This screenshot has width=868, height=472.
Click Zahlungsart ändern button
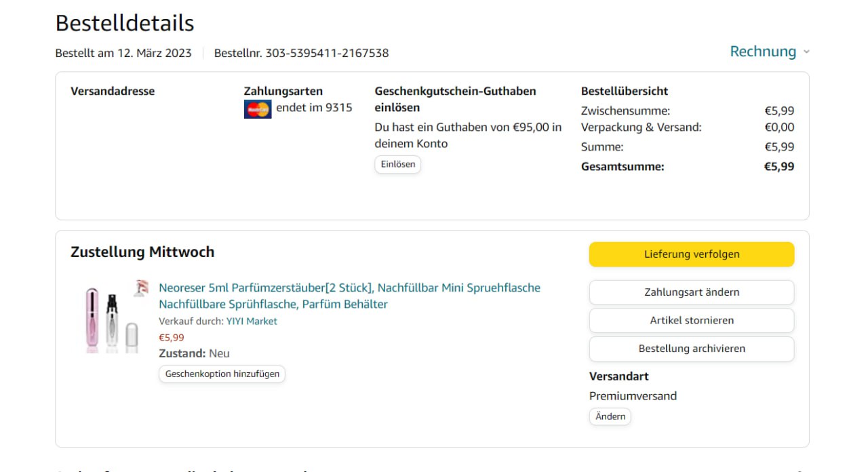(x=691, y=292)
